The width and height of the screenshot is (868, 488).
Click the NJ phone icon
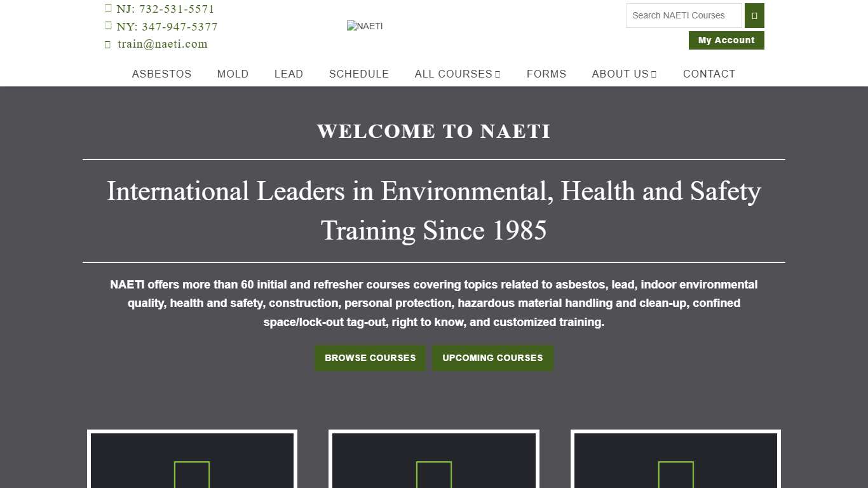(108, 8)
